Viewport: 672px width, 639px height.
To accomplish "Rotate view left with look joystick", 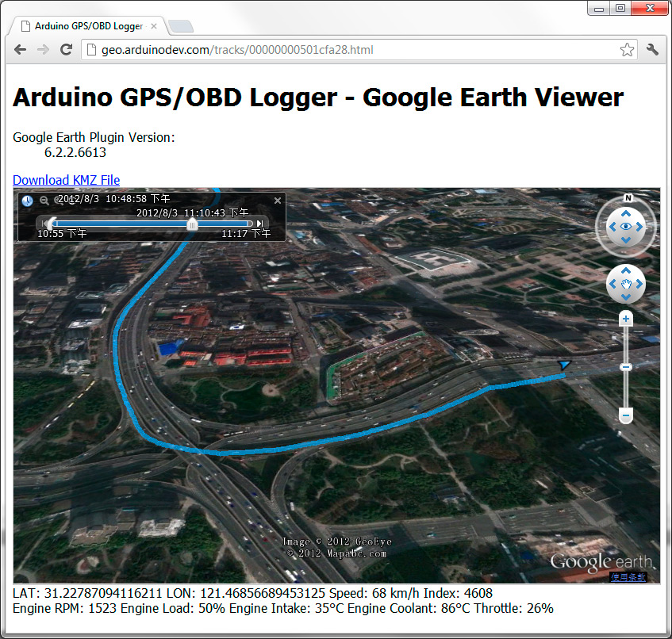I will (612, 227).
